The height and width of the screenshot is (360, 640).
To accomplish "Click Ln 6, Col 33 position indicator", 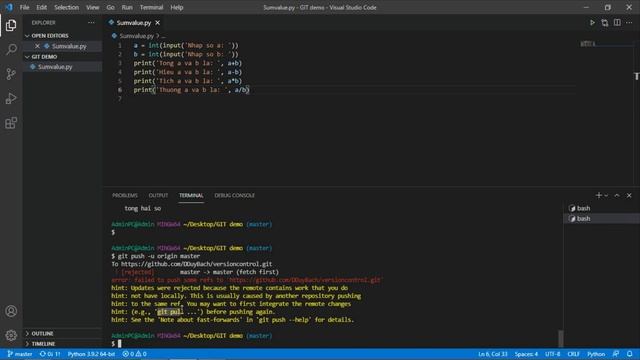I will coord(493,354).
